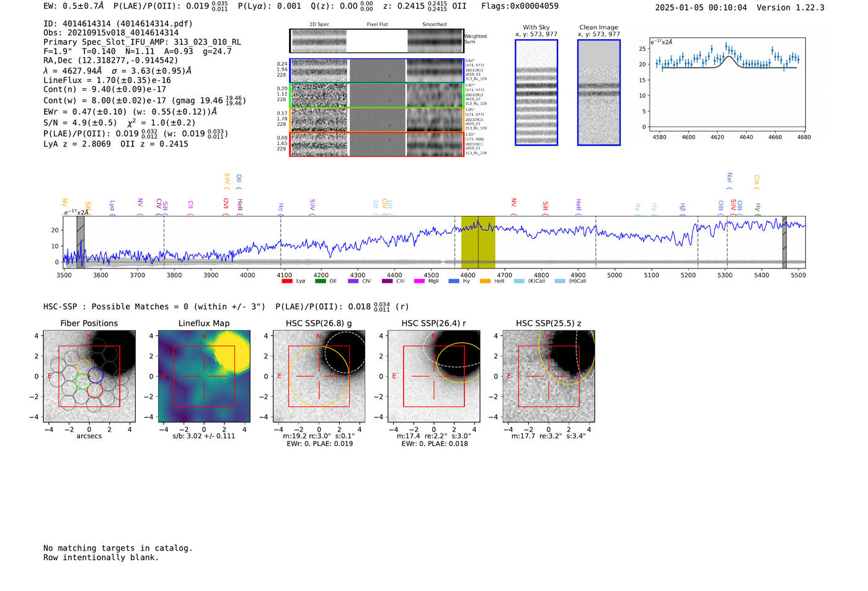Click the s/b: 3.02 +/- 0.111 caption
Screen dimensions: 868x591
pyautogui.click(x=204, y=436)
